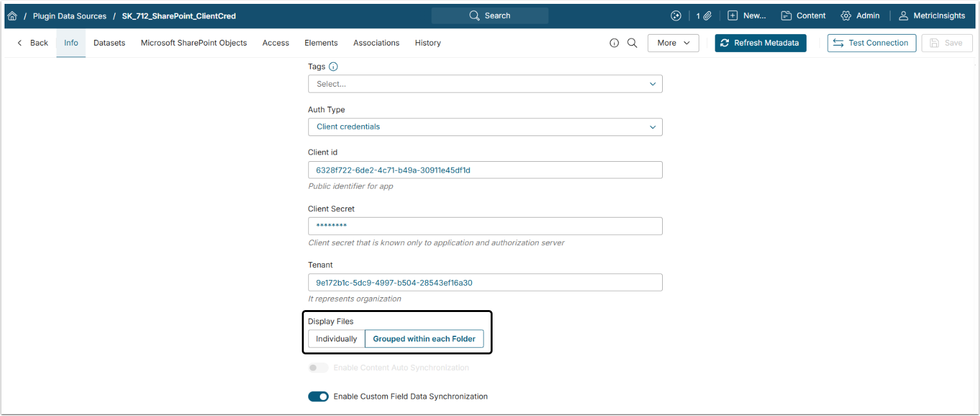Click the info icon next to Tags

(x=333, y=67)
